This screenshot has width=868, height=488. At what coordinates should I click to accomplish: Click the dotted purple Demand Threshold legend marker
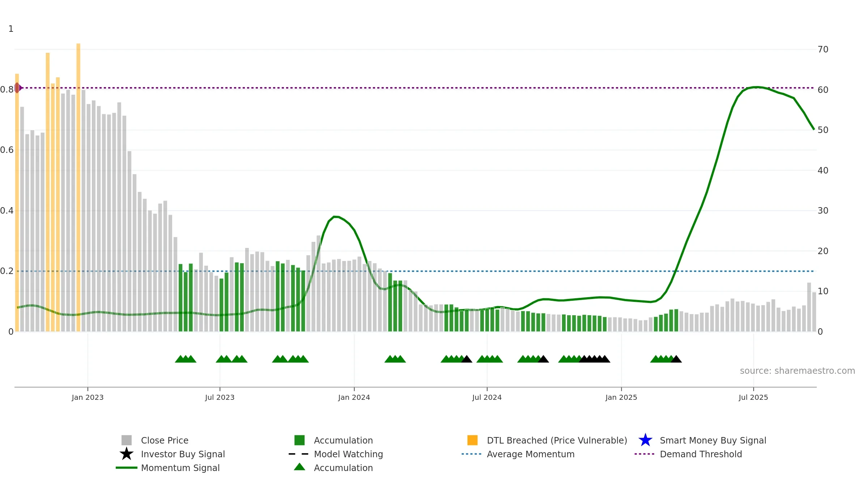click(x=644, y=454)
